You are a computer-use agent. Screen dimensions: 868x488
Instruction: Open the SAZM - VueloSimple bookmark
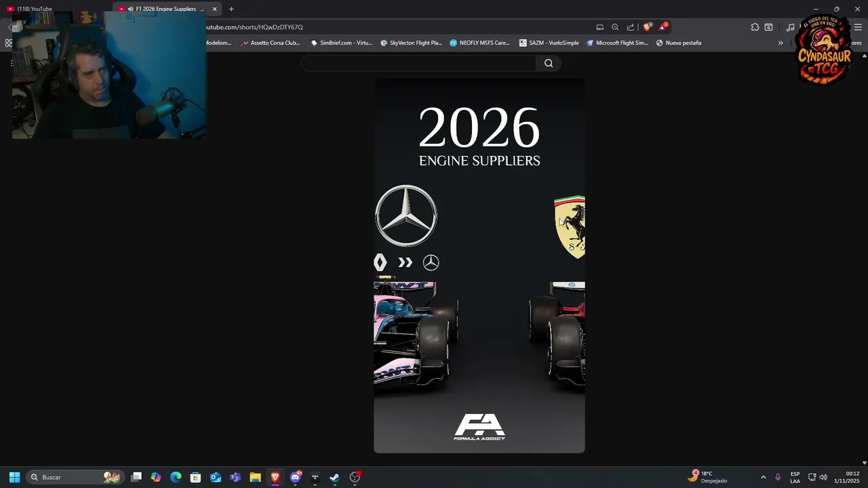[549, 43]
